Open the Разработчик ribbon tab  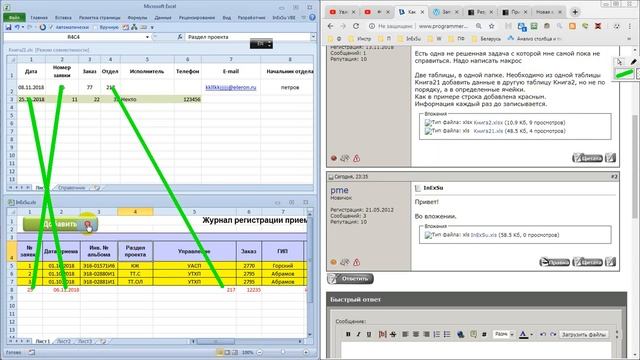click(250, 18)
